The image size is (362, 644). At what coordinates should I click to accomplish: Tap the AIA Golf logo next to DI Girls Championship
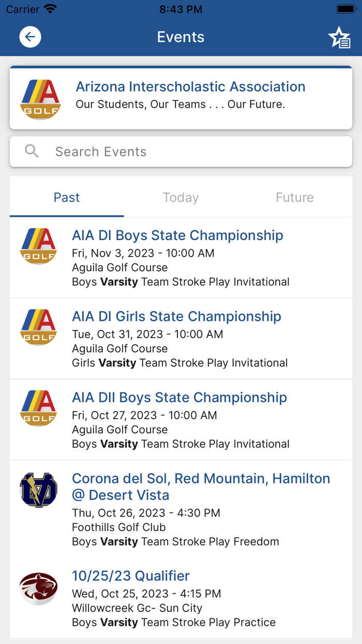[38, 327]
